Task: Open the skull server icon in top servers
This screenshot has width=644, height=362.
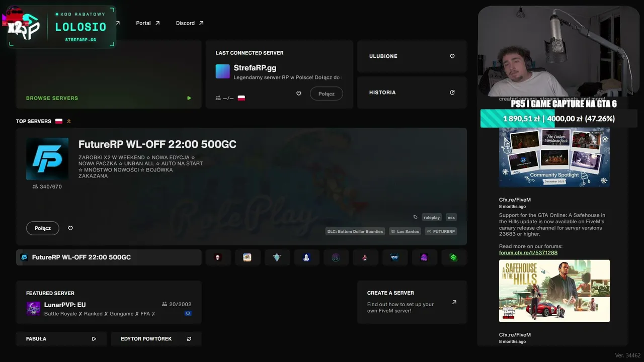Action: click(218, 257)
